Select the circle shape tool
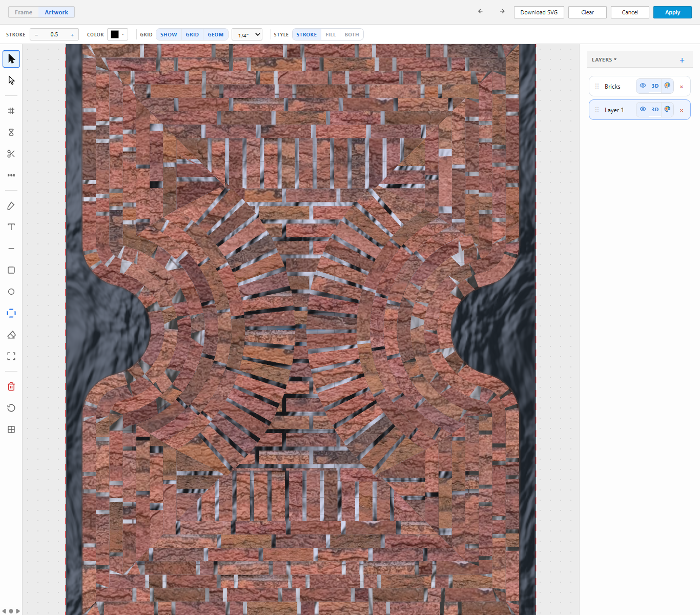 click(11, 292)
